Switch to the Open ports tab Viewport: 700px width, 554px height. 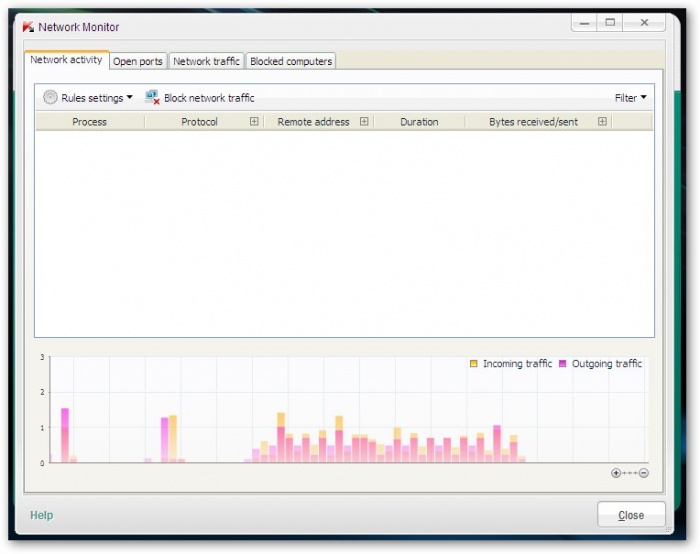click(138, 61)
